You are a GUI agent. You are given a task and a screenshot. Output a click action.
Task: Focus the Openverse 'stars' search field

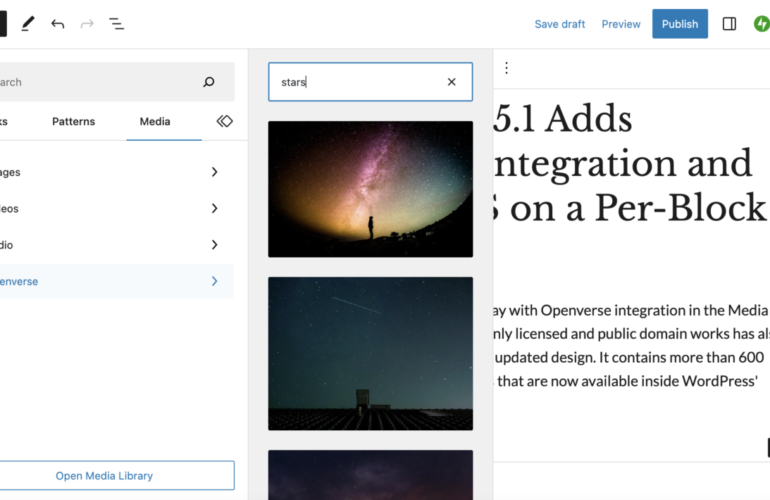pos(355,82)
